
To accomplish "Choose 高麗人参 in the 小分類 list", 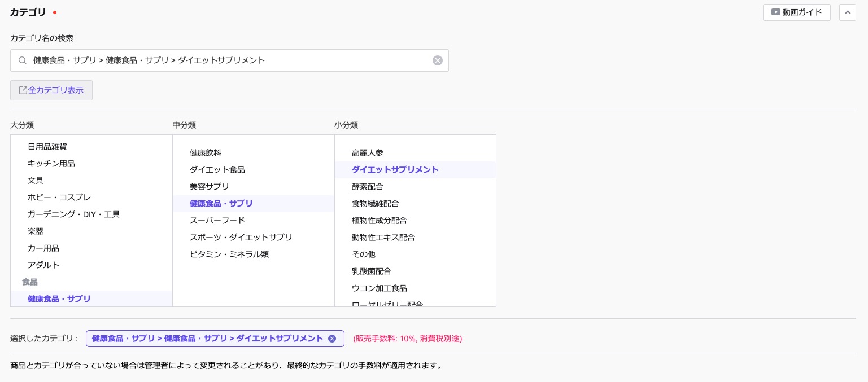I will 368,153.
